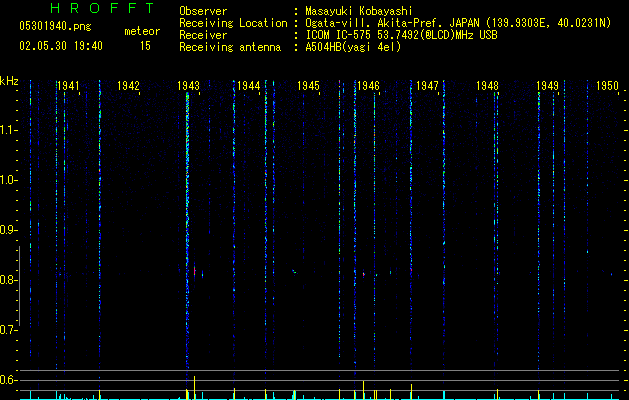629x400 pixels.
Task: Select antenna text A504HB(yagi 4el)
Action: pyautogui.click(x=353, y=47)
